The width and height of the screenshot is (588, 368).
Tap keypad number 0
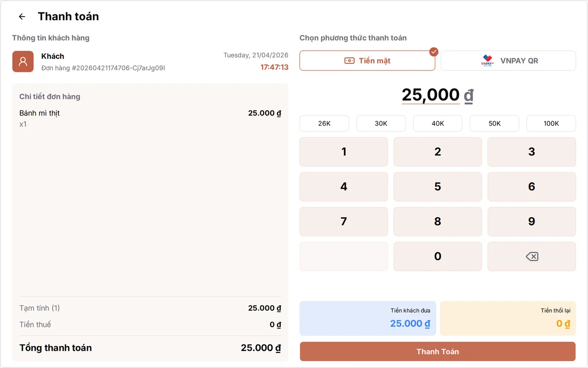tap(438, 256)
